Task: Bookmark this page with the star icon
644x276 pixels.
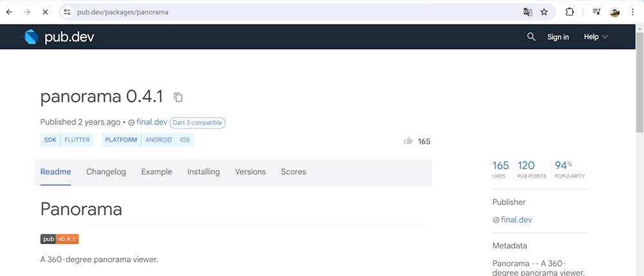Action: pos(544,12)
